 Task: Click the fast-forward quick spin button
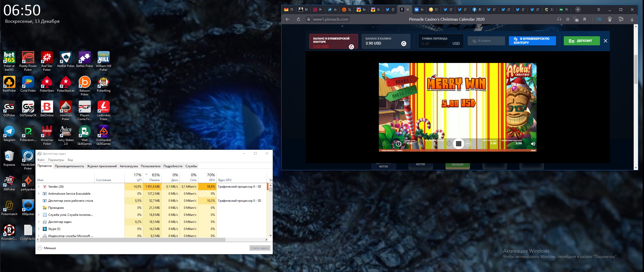pos(468,144)
